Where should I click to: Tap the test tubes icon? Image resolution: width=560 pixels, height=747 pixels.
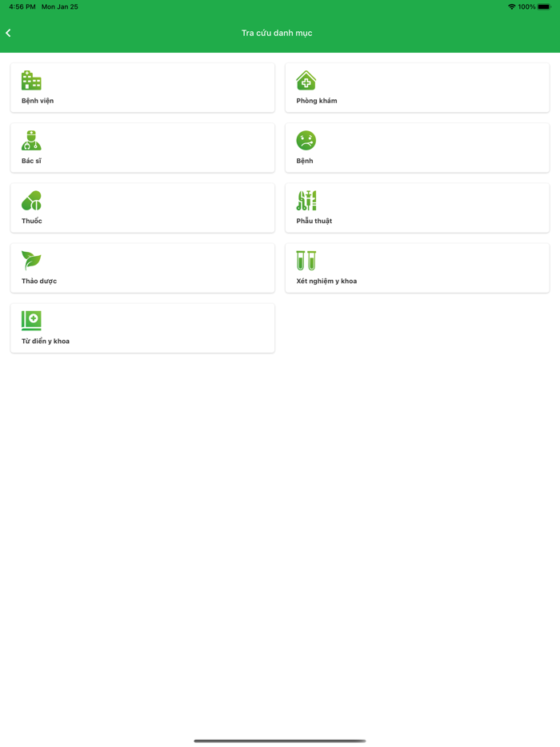pyautogui.click(x=306, y=260)
